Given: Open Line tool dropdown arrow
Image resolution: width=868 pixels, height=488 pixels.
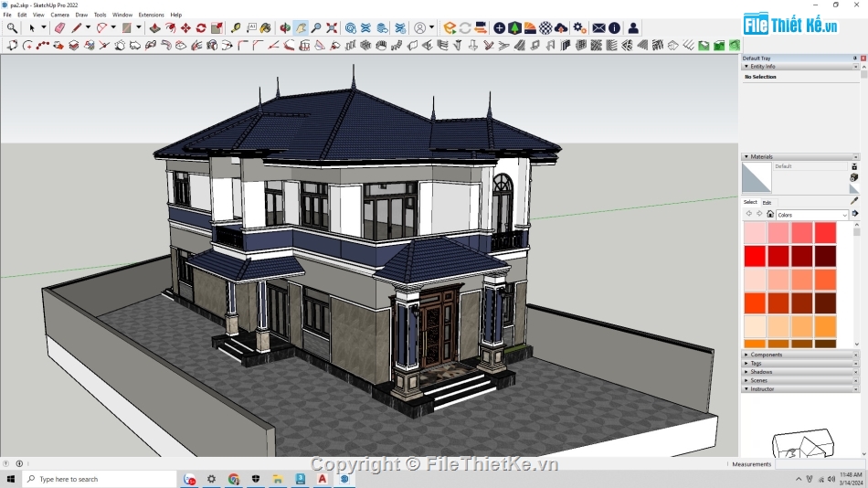Looking at the screenshot, I should [88, 27].
